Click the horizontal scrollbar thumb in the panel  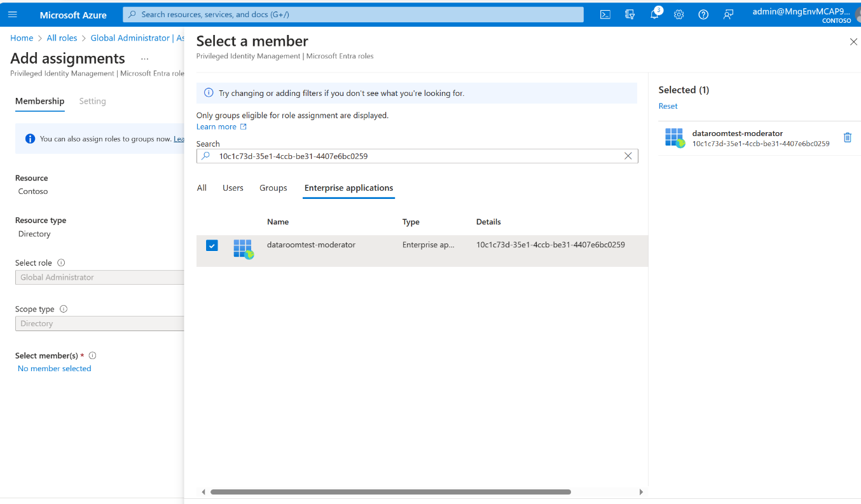click(x=390, y=492)
